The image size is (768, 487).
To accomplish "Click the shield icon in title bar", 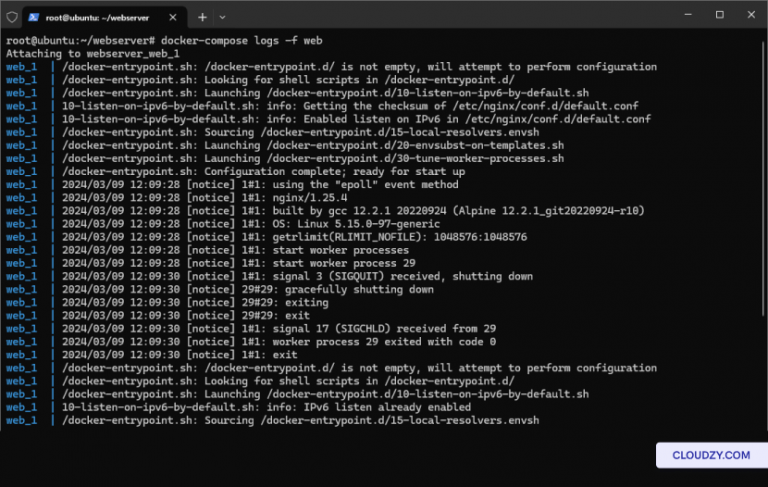I will pyautogui.click(x=12, y=16).
